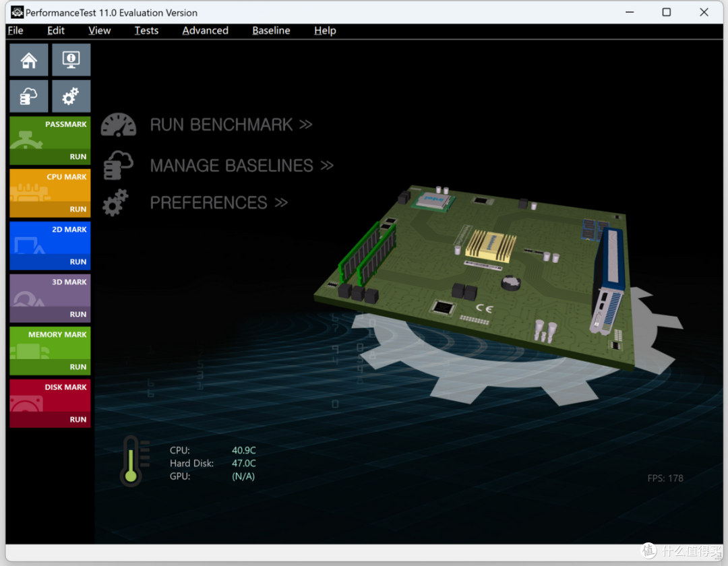The width and height of the screenshot is (728, 566).
Task: Open the System Information monitor icon
Action: point(71,60)
